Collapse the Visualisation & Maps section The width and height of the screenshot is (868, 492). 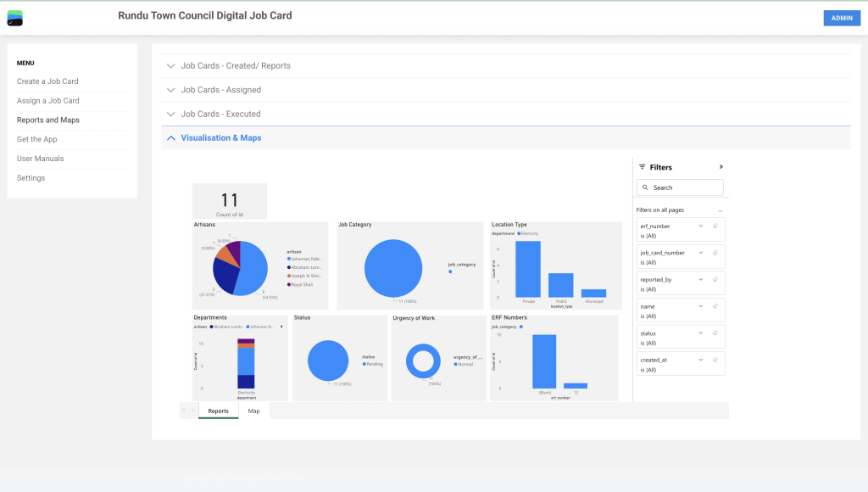point(220,137)
